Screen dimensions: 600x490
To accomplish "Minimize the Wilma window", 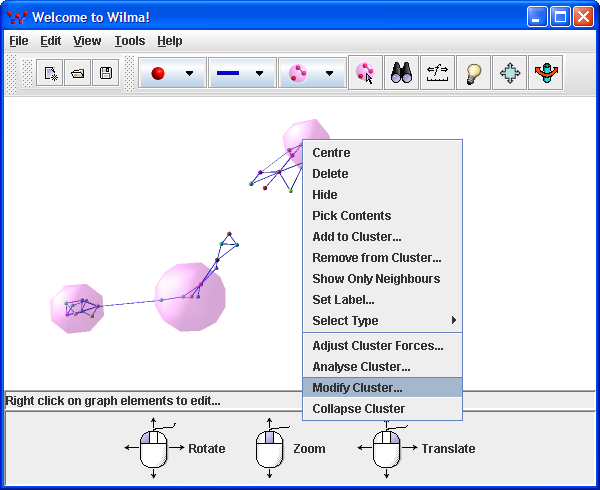I will pyautogui.click(x=536, y=17).
